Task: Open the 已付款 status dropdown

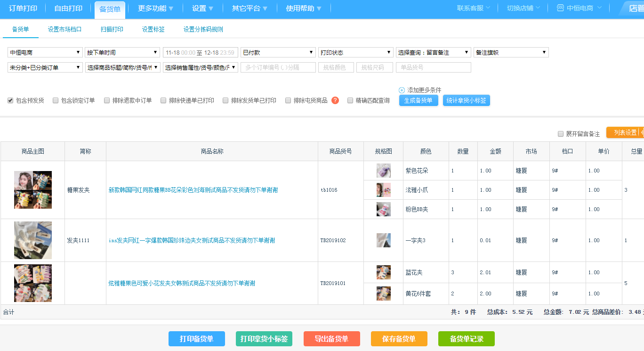Action: [278, 52]
